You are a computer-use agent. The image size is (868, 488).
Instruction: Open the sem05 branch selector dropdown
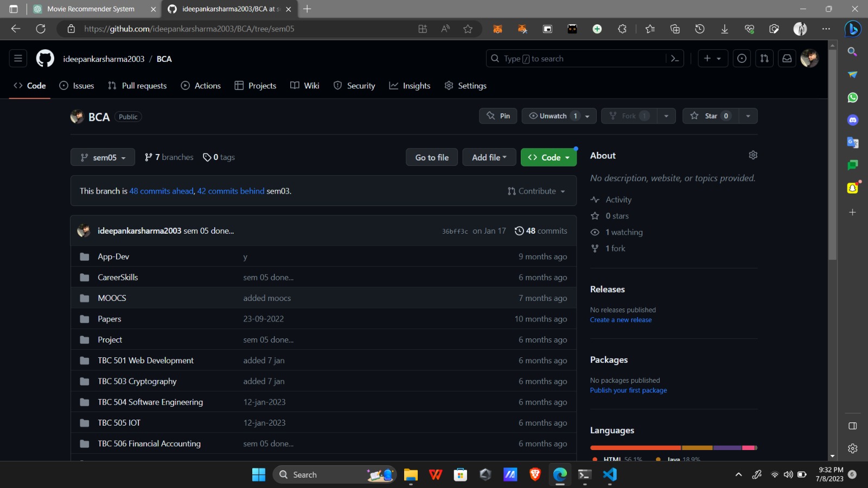(x=103, y=157)
